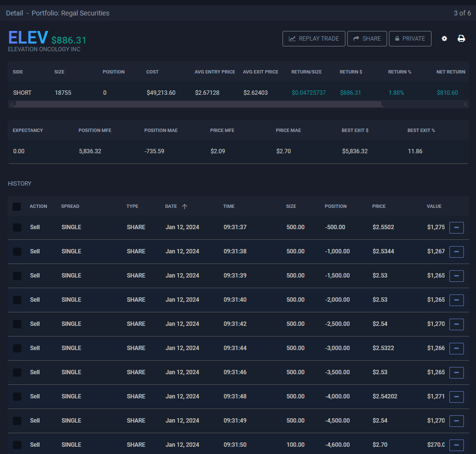Sort history by Action column
The width and height of the screenshot is (476, 454).
coord(38,206)
